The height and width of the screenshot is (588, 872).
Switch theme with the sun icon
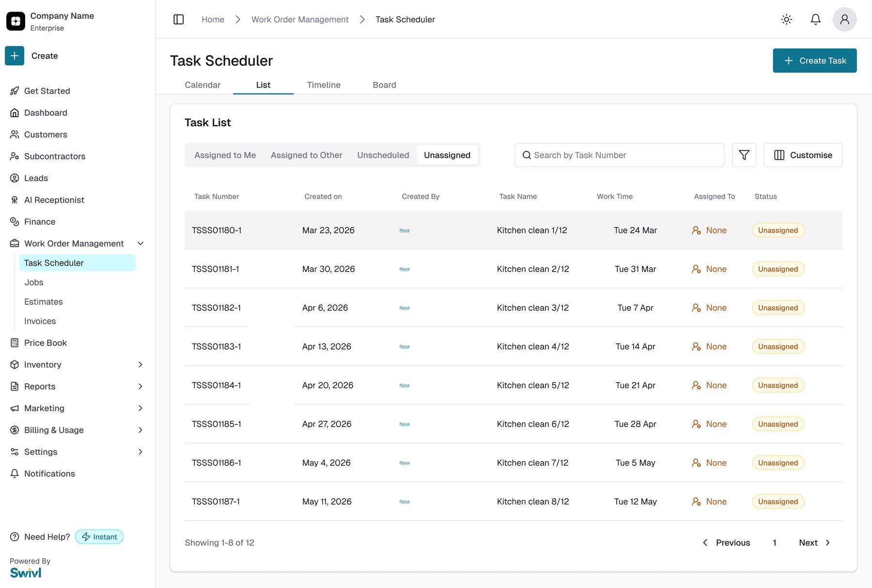[786, 19]
